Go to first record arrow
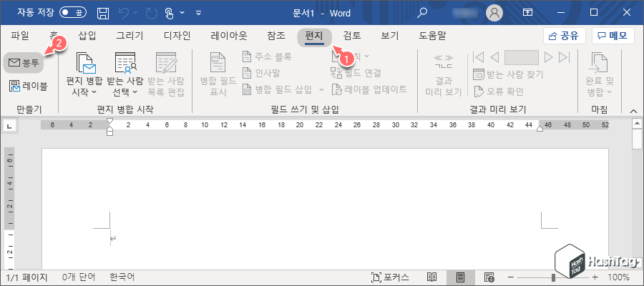644x286 pixels. pos(479,57)
